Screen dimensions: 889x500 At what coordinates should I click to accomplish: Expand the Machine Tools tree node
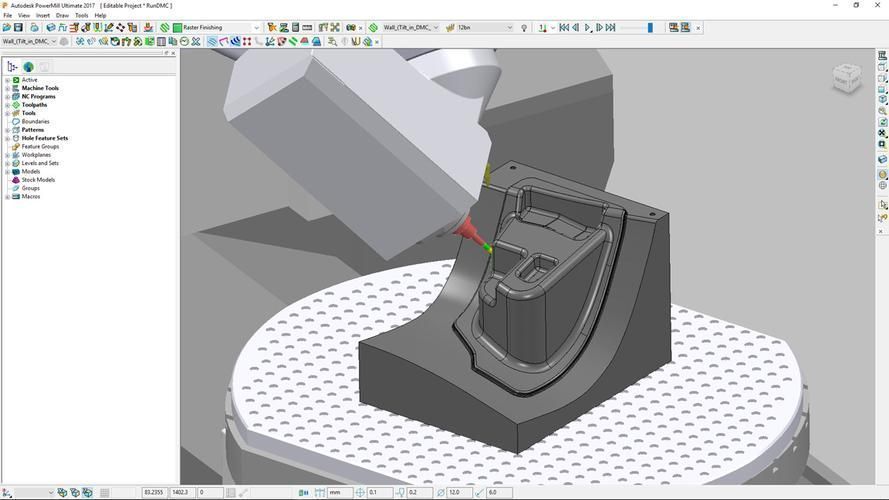point(7,88)
